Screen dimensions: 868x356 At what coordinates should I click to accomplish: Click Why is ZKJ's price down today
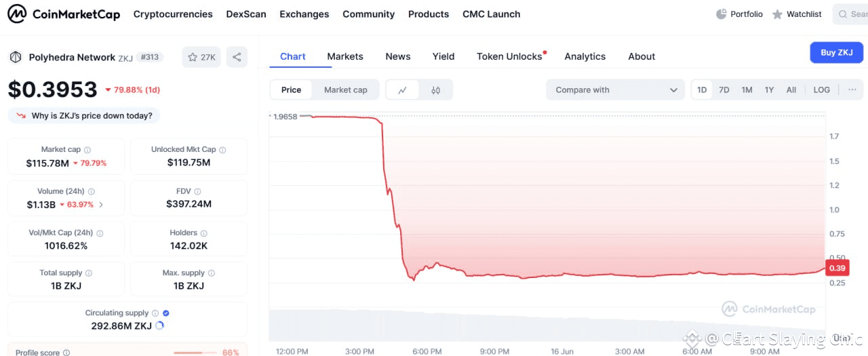coord(84,115)
